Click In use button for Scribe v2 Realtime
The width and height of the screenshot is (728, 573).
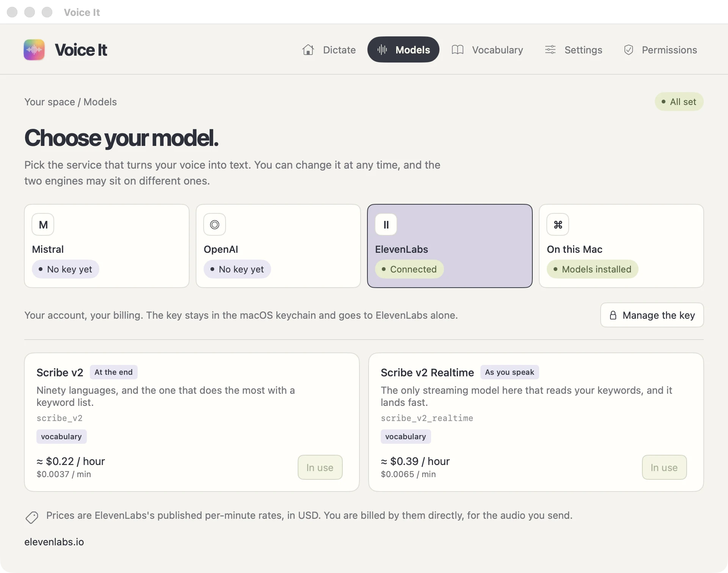click(x=664, y=467)
